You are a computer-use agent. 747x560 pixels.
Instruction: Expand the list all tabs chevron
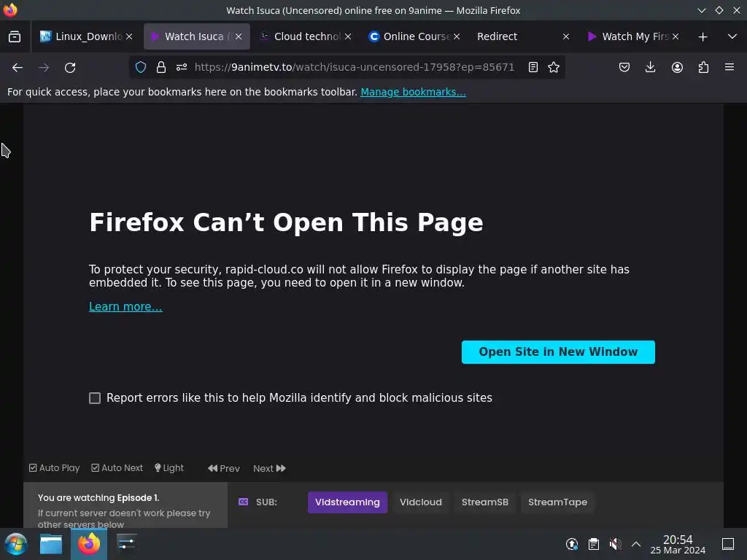click(x=732, y=36)
